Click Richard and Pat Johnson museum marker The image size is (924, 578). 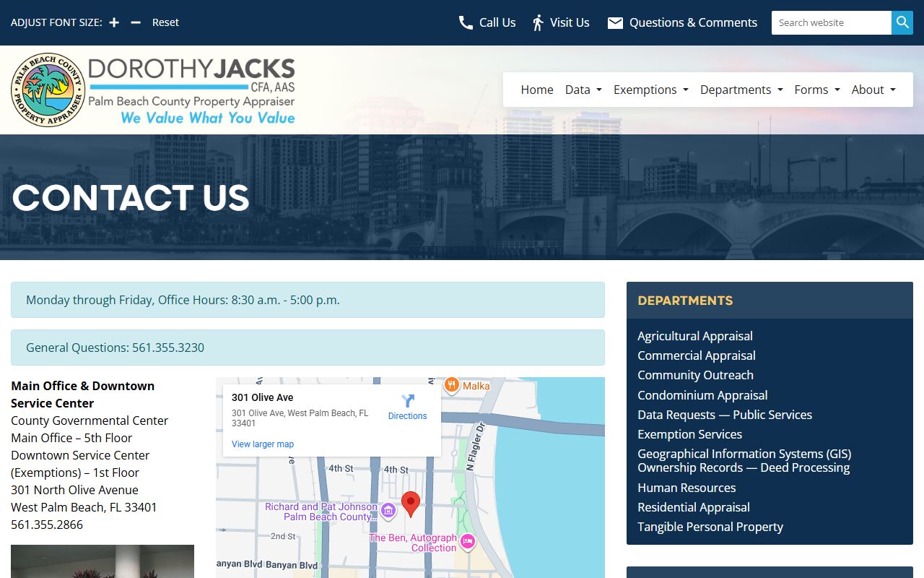click(x=388, y=512)
